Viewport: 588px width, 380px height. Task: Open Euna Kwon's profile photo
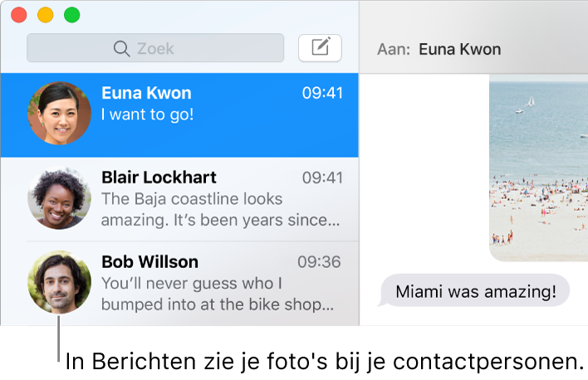(59, 113)
